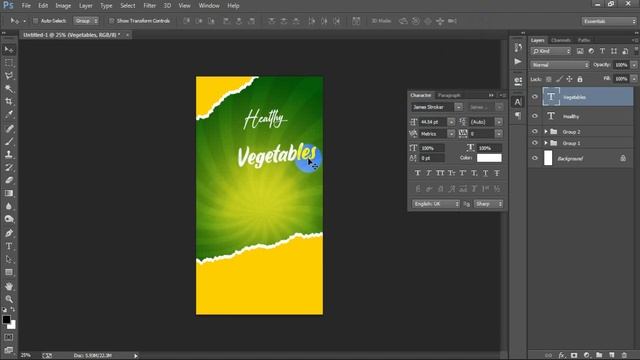Click the foreground color swatch
The width and height of the screenshot is (640, 360).
[x=6, y=320]
